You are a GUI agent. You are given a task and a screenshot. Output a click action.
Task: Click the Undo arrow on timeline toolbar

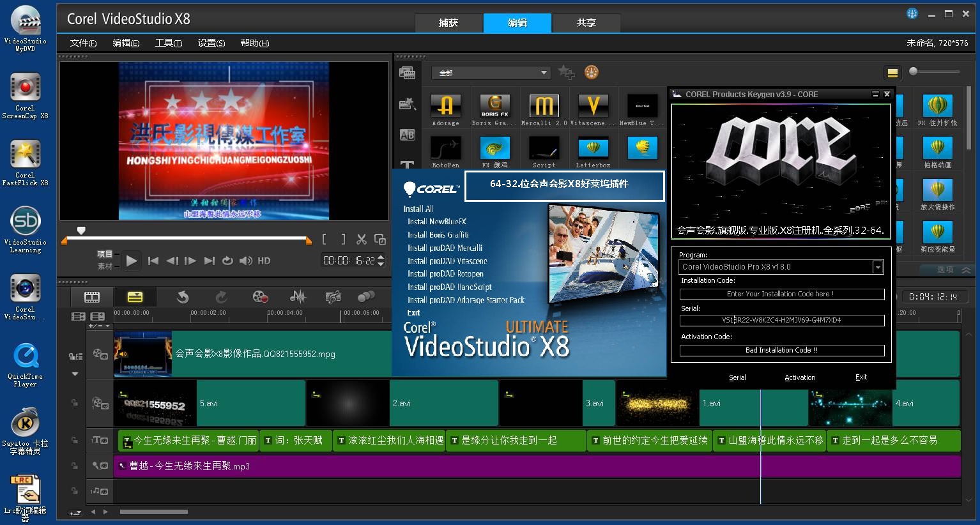(x=183, y=297)
